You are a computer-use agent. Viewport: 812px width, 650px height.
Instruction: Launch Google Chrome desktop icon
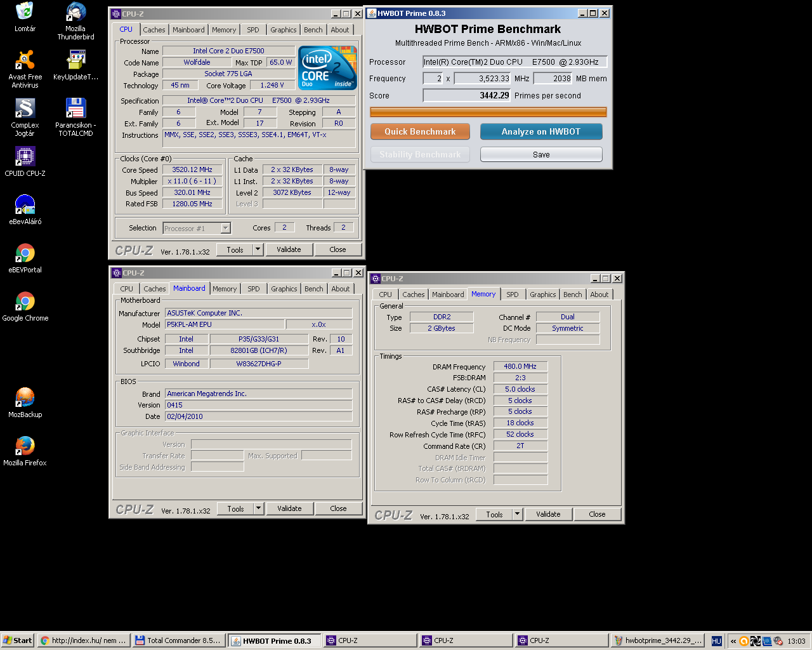tap(25, 306)
